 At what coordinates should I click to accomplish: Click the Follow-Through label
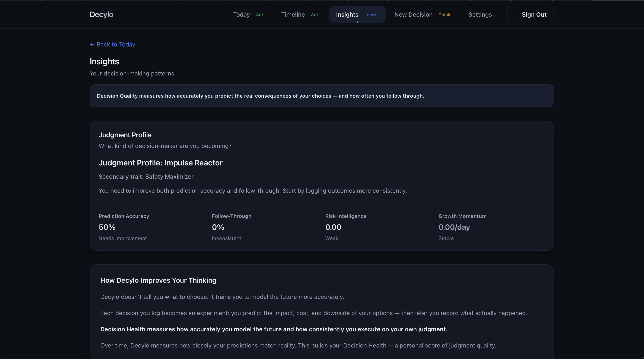click(x=232, y=216)
